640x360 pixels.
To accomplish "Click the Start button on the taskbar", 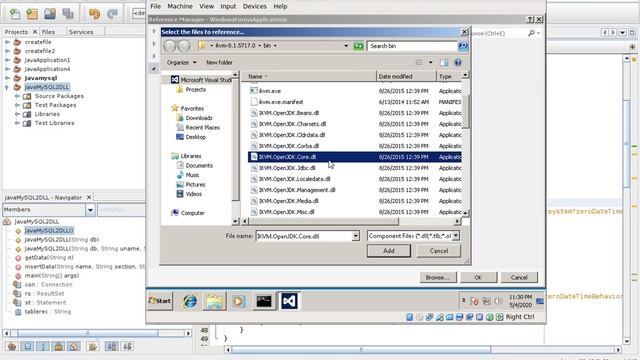I will (160, 301).
